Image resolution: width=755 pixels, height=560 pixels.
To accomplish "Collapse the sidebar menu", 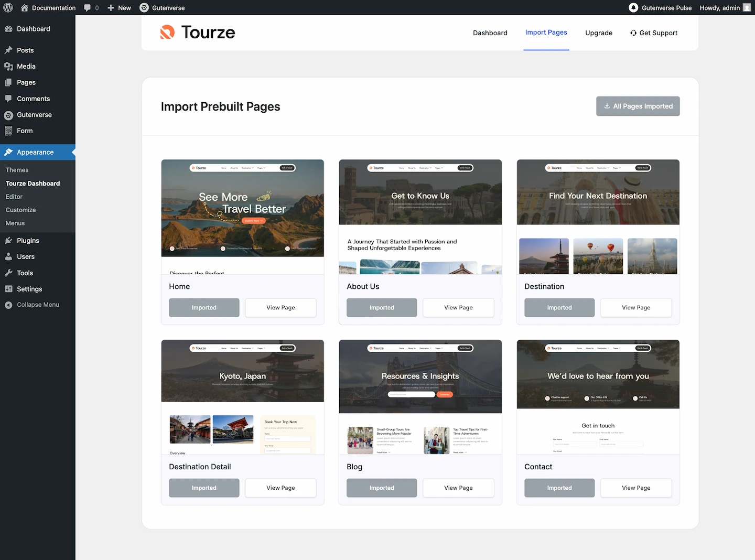I will pyautogui.click(x=37, y=305).
